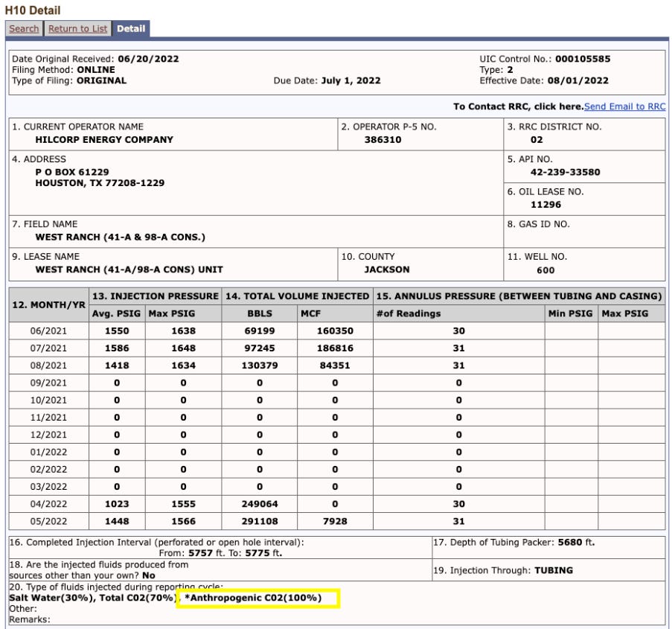The height and width of the screenshot is (629, 672).
Task: Select the UIC Control No. 000105585 value
Action: click(583, 59)
